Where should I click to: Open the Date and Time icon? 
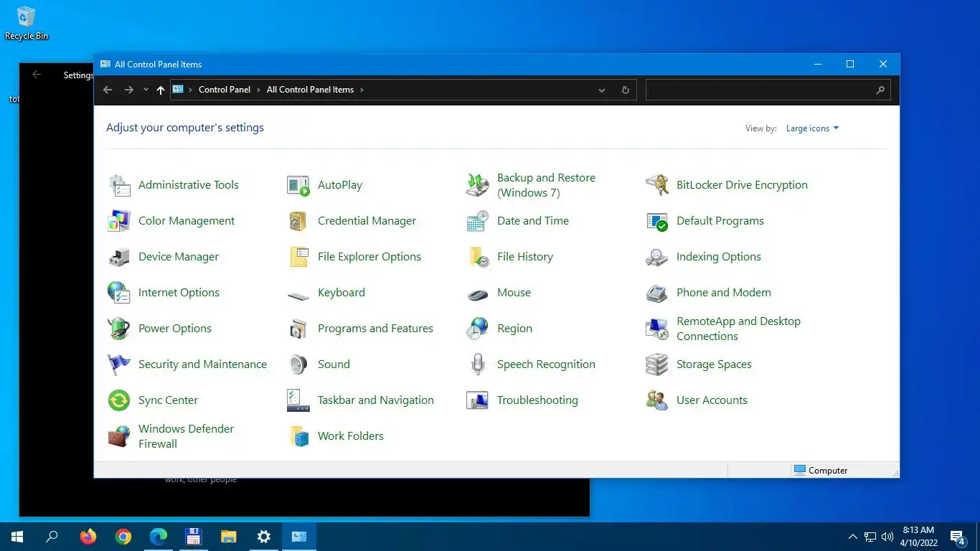pos(478,221)
